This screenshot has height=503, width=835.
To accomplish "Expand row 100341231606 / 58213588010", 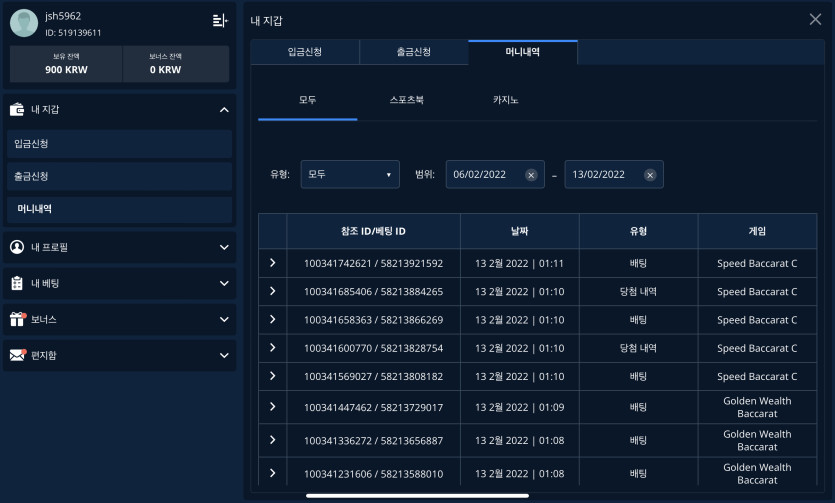I will tap(273, 473).
